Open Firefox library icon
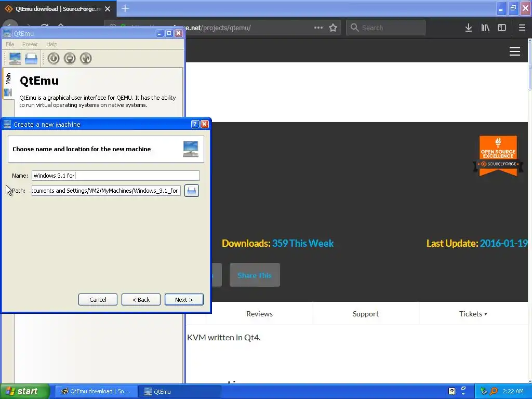Image resolution: width=532 pixels, height=399 pixels. [485, 28]
